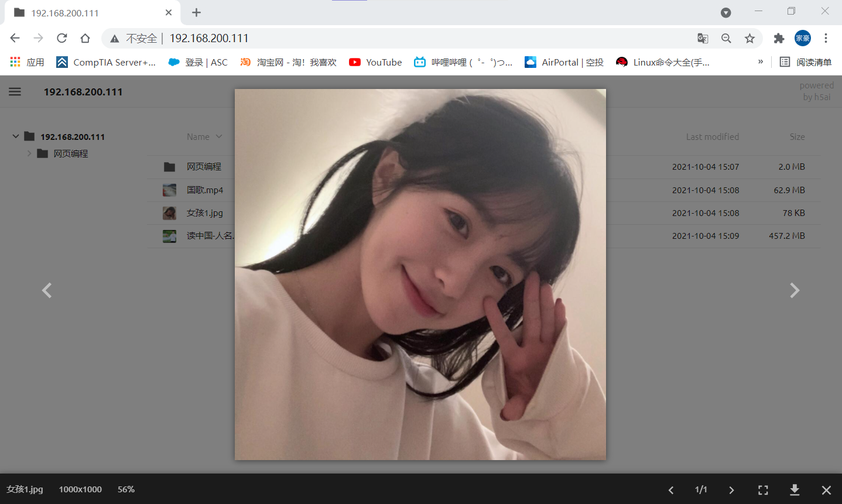Open the 国歌.mp4 video file

(x=205, y=190)
